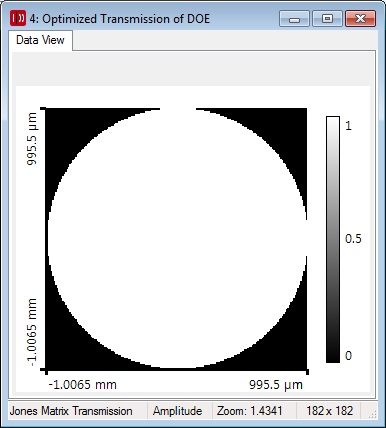
Task: Close the Optimized Transmission of DOE window
Action: (x=360, y=18)
